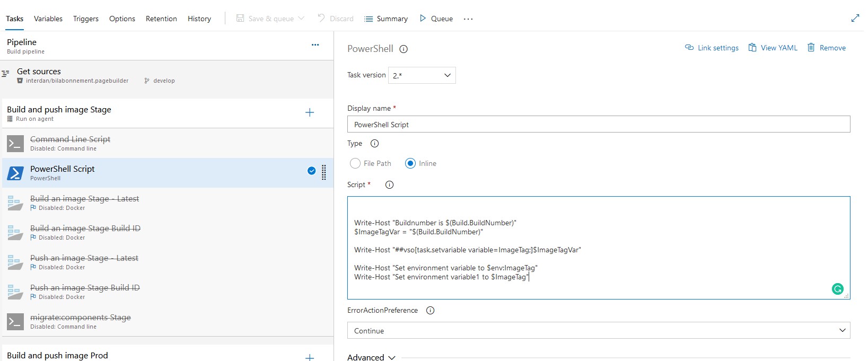Click the Save & queue button

[x=265, y=19]
